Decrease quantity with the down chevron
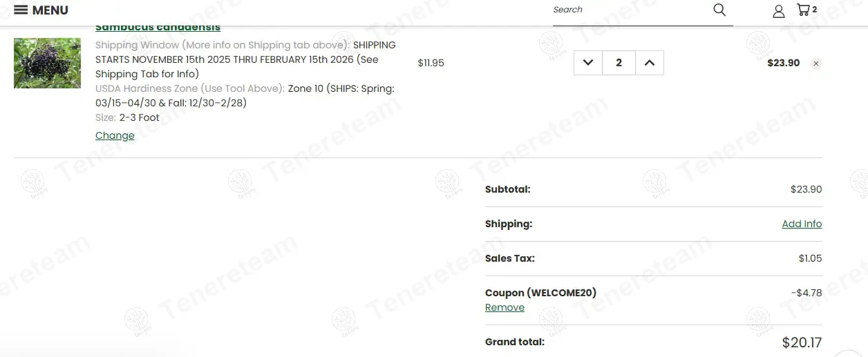 (588, 63)
